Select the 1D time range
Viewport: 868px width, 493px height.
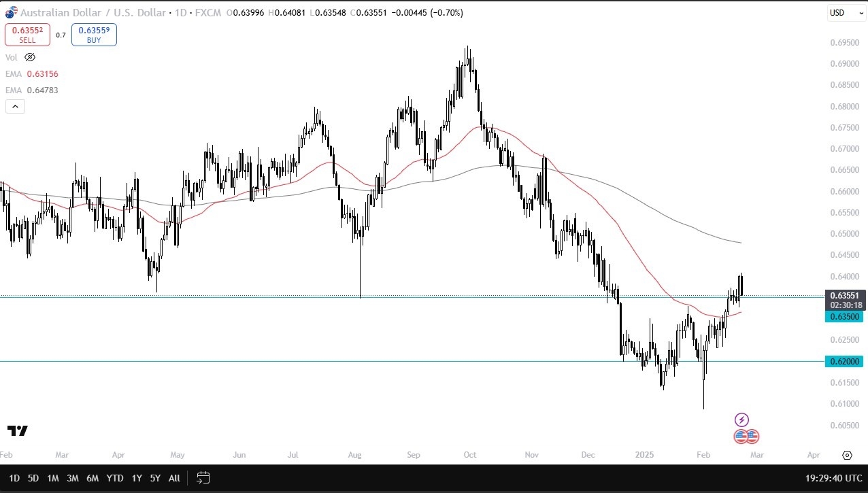point(14,478)
